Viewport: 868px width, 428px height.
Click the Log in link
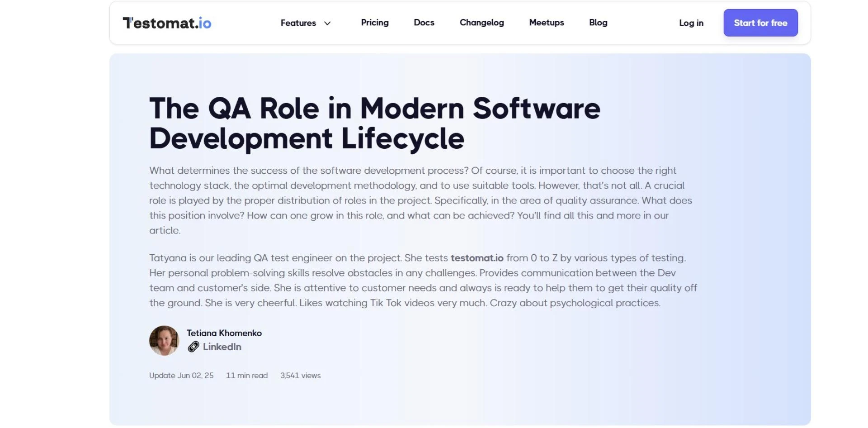pyautogui.click(x=691, y=23)
